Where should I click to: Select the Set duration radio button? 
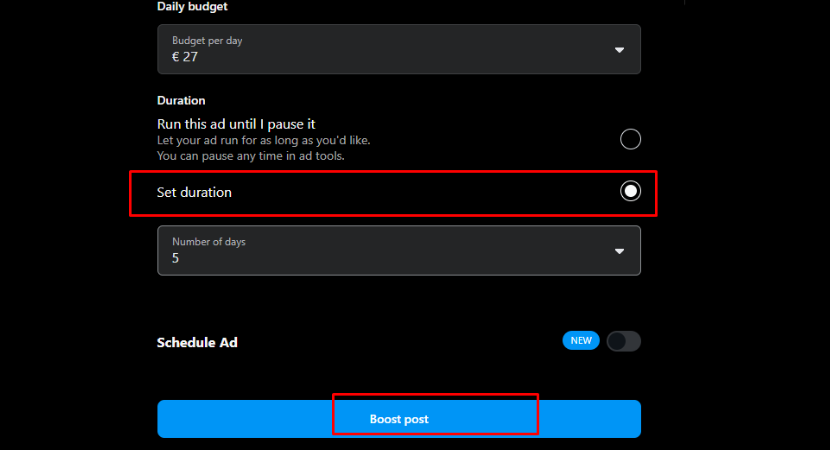pyautogui.click(x=630, y=191)
